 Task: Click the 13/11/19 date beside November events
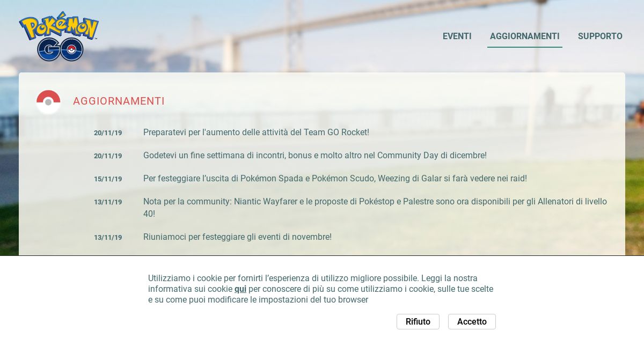pyautogui.click(x=108, y=238)
